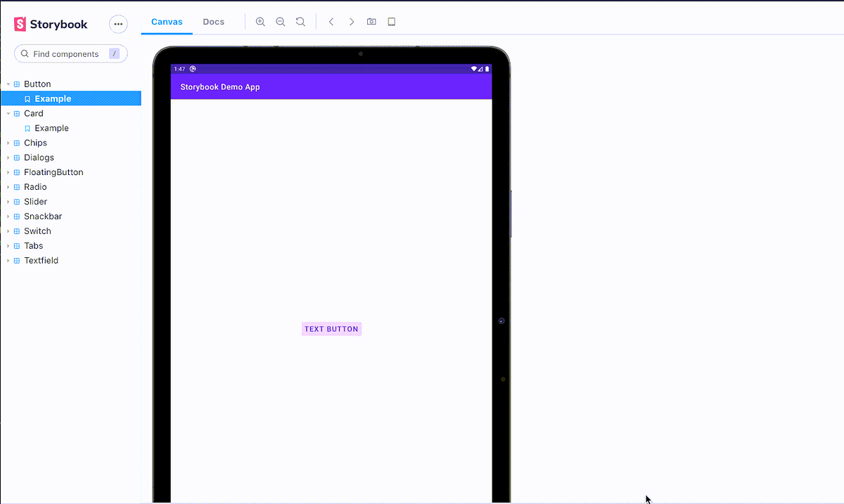Open the ellipsis menu next to Storybook
This screenshot has width=844, height=504.
click(118, 24)
